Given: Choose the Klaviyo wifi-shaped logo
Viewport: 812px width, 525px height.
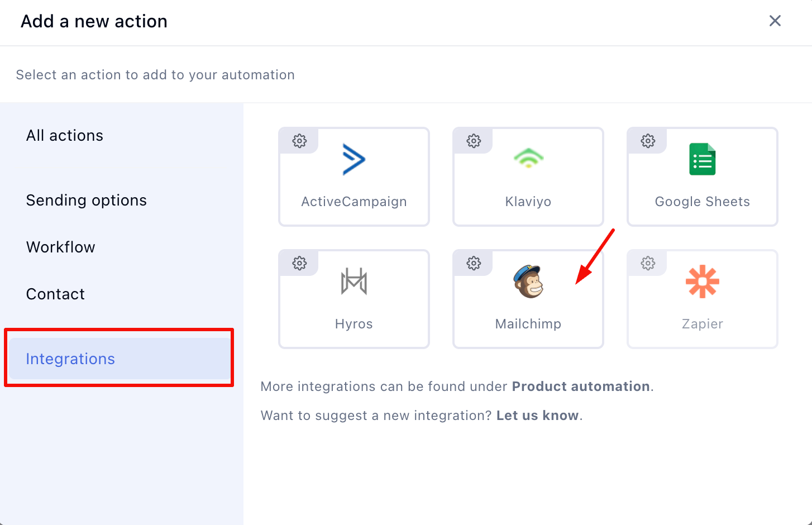Looking at the screenshot, I should click(x=528, y=159).
